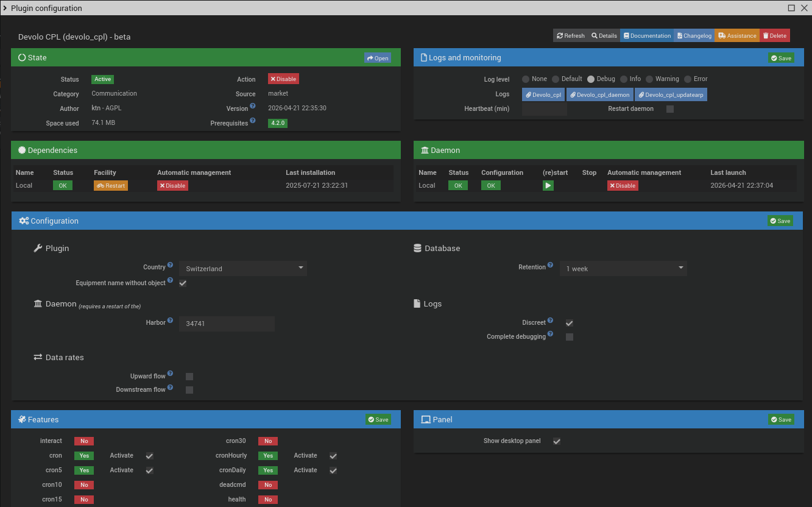The width and height of the screenshot is (812, 507).
Task: Enable Complete debugging checkbox
Action: (x=570, y=337)
